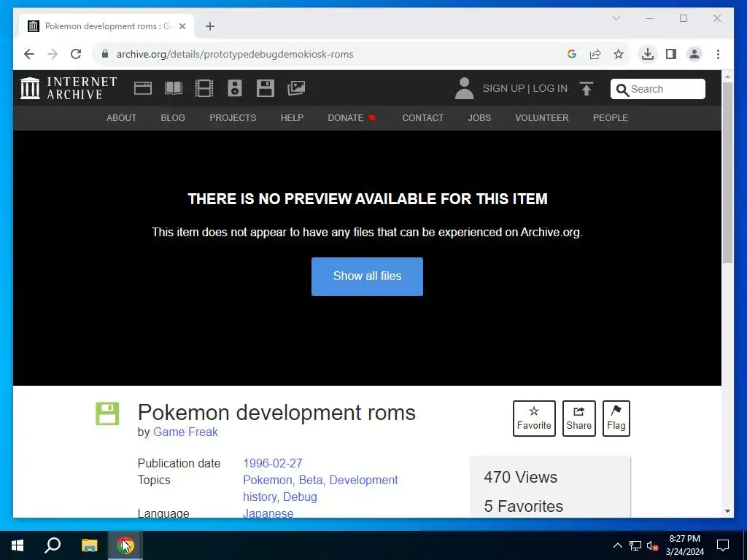Click the page vertical scrollbar thumb
The image size is (747, 560).
point(727,172)
